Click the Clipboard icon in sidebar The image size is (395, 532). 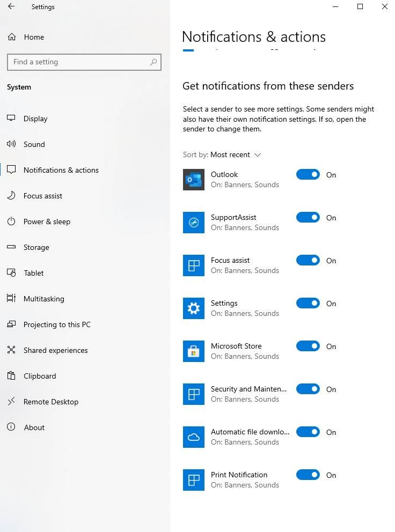(x=11, y=375)
